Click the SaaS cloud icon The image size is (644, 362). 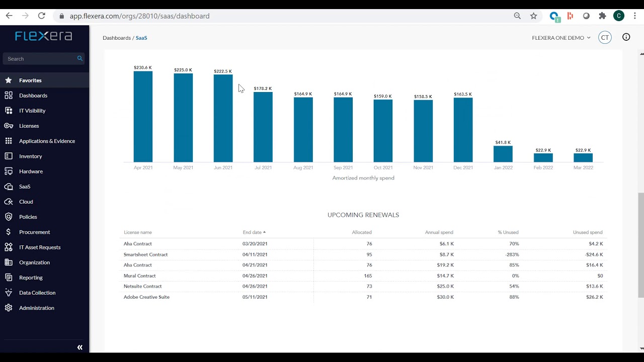pyautogui.click(x=9, y=187)
